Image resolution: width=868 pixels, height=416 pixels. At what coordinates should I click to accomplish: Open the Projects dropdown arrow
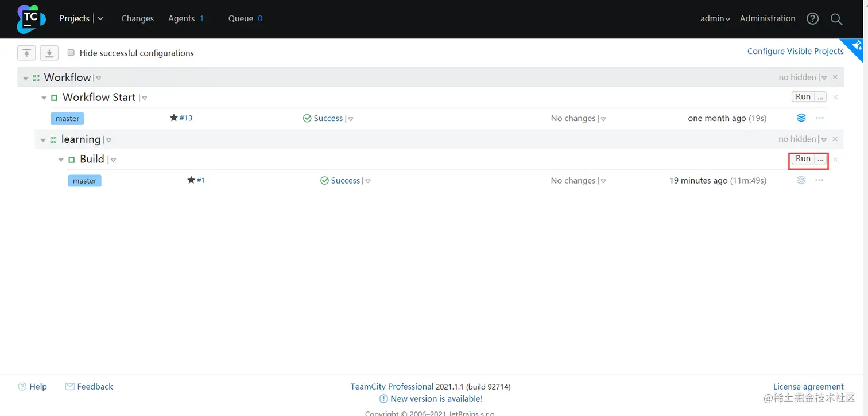[x=101, y=18]
